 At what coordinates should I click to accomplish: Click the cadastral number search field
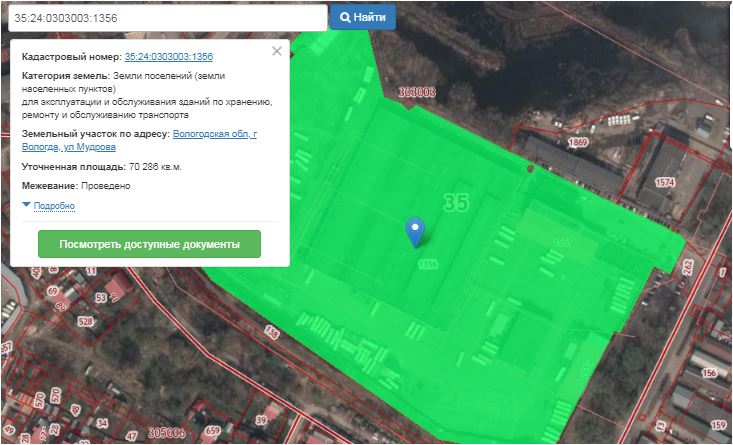click(165, 18)
